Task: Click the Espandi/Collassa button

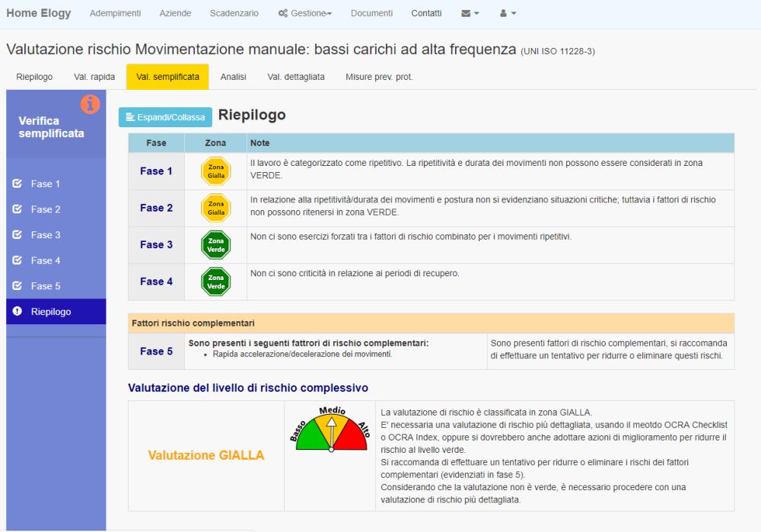Action: (165, 117)
